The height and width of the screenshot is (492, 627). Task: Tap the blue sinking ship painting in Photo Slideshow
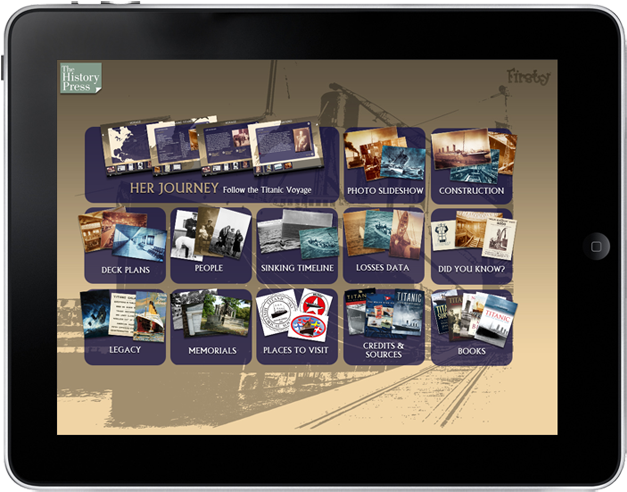click(403, 162)
